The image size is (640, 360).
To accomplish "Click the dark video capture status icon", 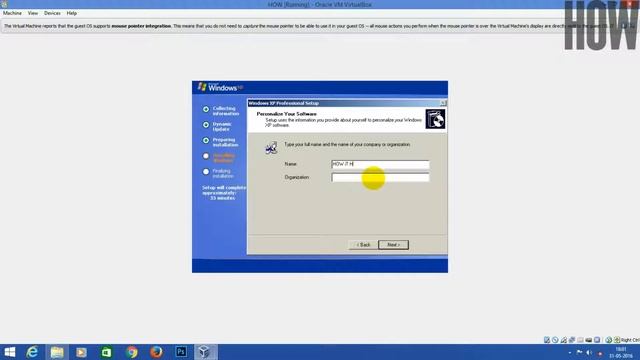I will 589,340.
